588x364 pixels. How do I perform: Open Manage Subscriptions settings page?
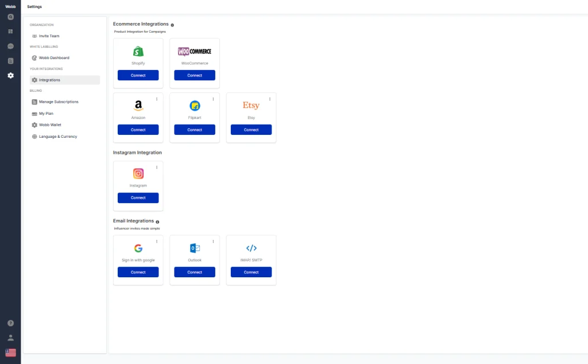pos(59,102)
